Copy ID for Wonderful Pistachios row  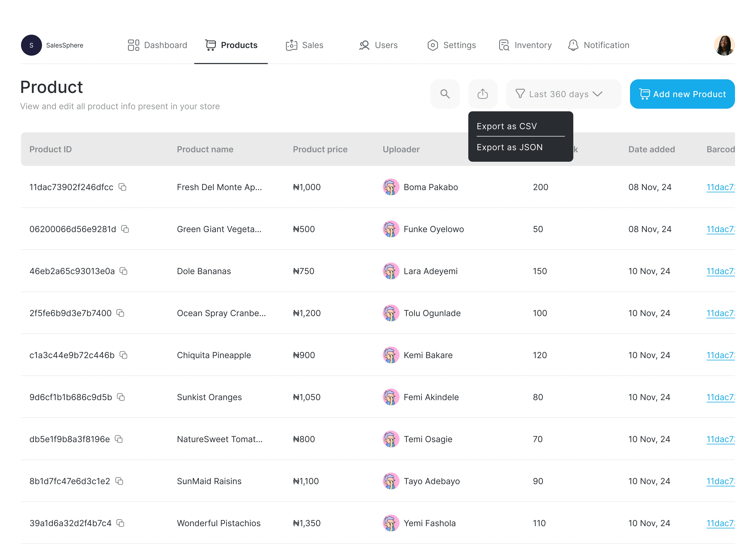pos(120,523)
